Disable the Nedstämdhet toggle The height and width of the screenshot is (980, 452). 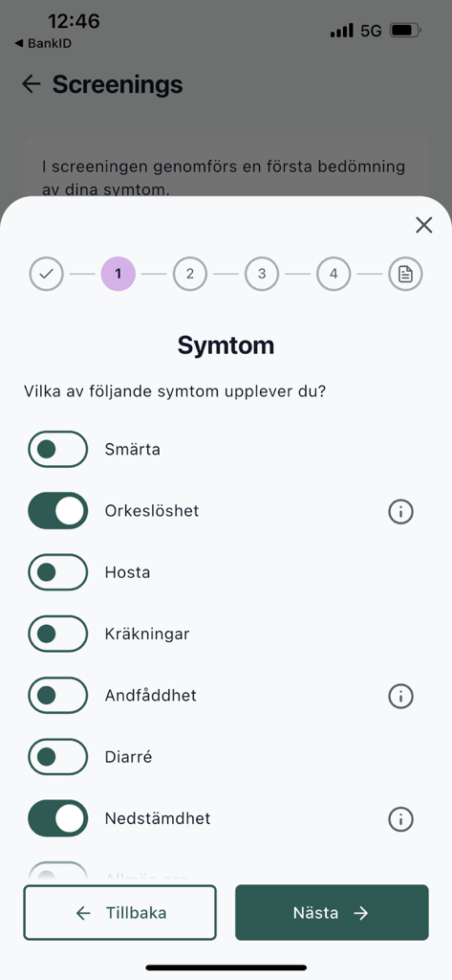coord(58,818)
